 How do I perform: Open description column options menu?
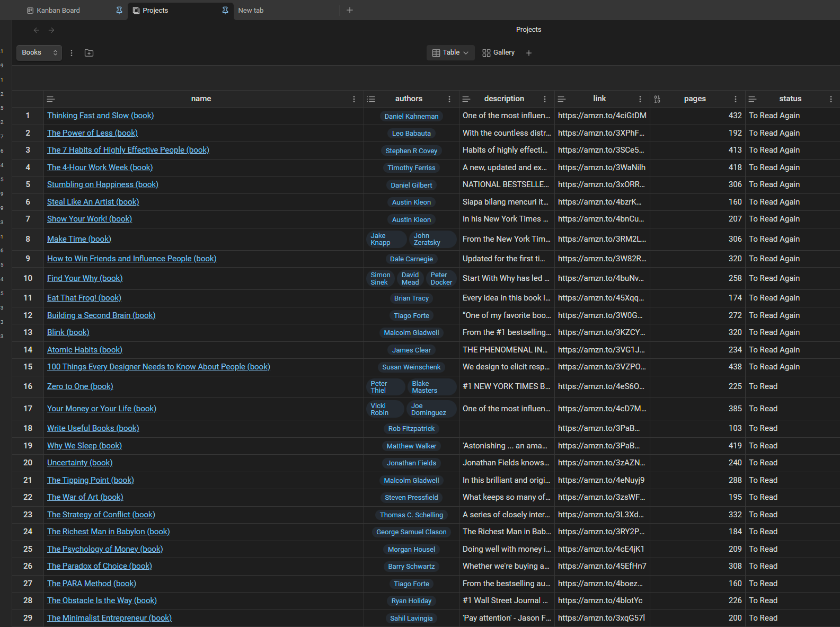(x=545, y=99)
